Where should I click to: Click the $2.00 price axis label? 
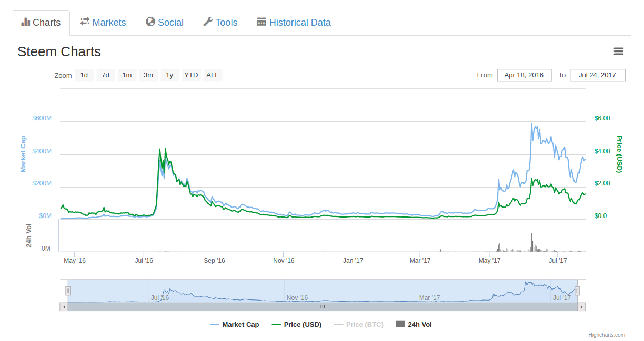(x=602, y=183)
